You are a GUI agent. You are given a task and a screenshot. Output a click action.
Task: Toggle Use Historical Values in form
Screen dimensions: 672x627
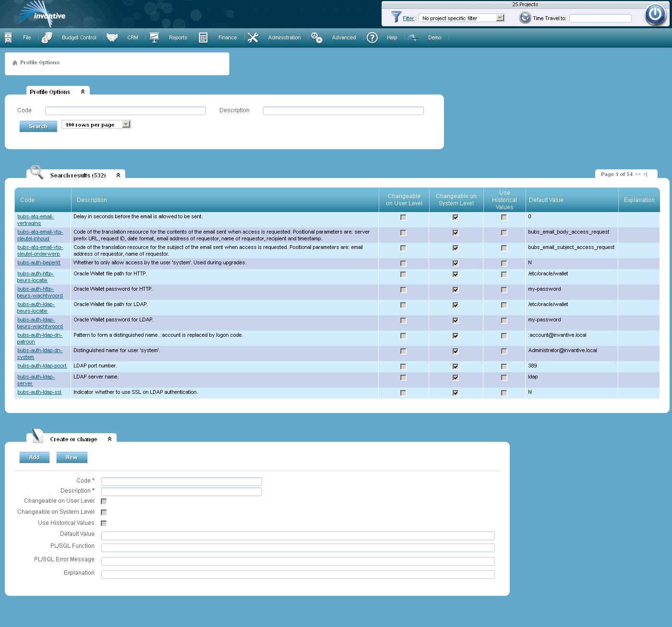click(x=104, y=523)
